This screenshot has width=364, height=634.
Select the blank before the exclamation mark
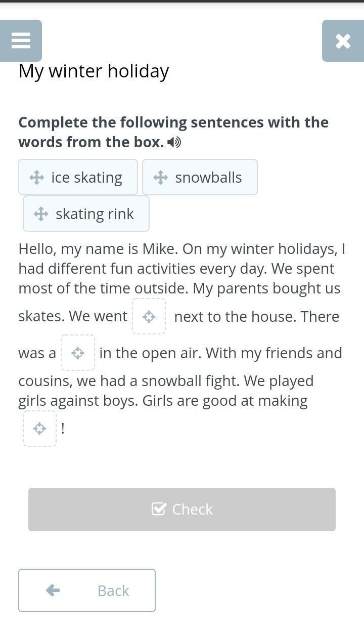click(x=39, y=429)
